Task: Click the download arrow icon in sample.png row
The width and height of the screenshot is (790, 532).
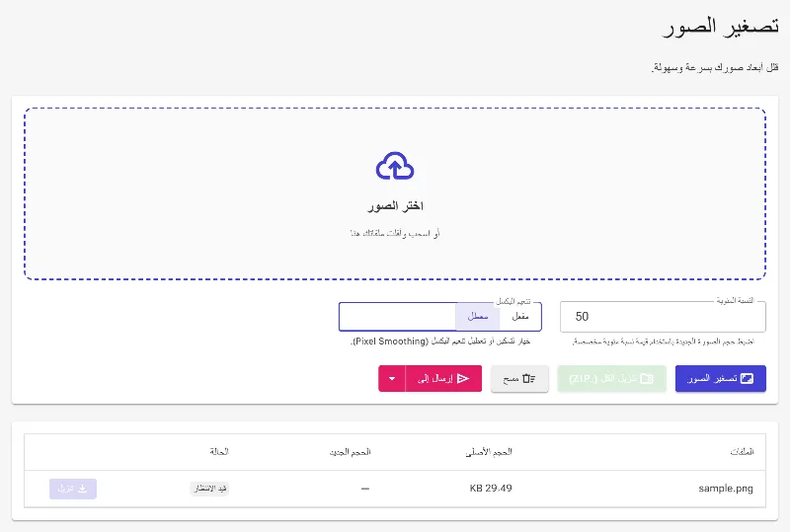Action: pos(83,489)
